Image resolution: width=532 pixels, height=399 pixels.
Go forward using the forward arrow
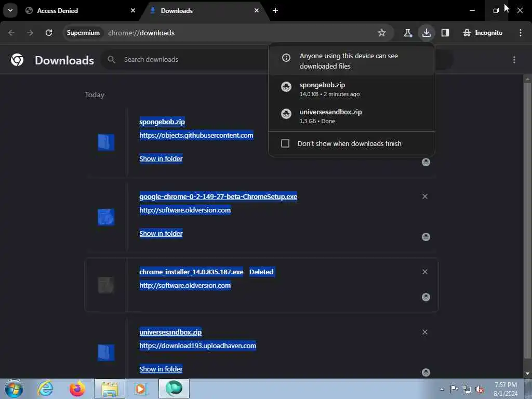[30, 33]
